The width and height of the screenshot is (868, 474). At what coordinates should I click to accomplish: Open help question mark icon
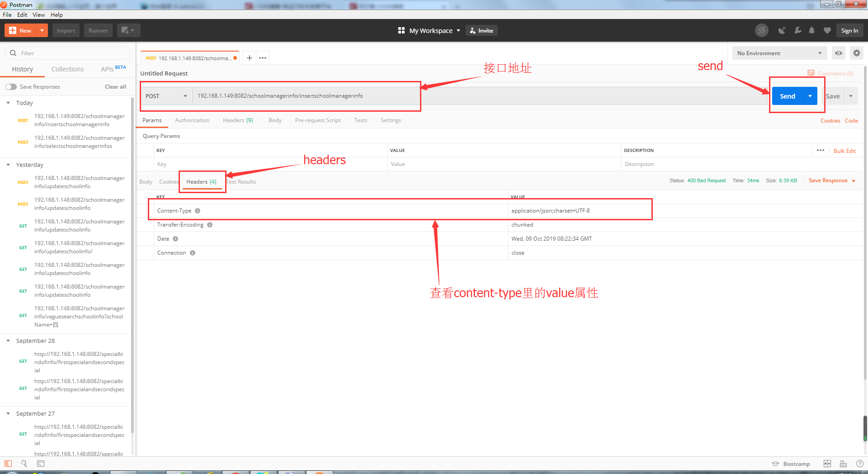[859, 464]
